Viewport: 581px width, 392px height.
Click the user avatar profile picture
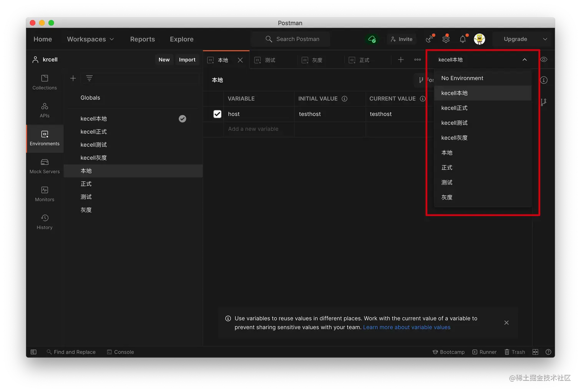pos(479,39)
